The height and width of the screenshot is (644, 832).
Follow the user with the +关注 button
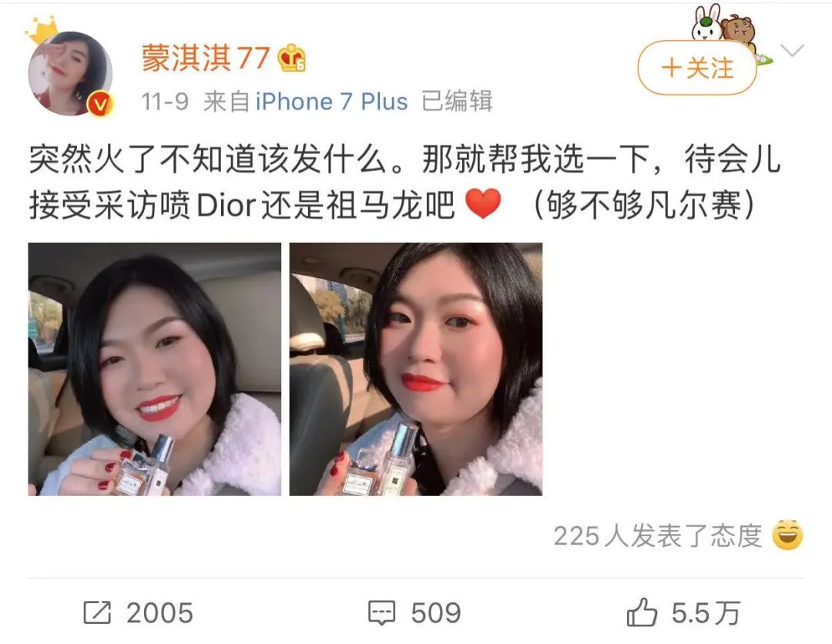697,68
